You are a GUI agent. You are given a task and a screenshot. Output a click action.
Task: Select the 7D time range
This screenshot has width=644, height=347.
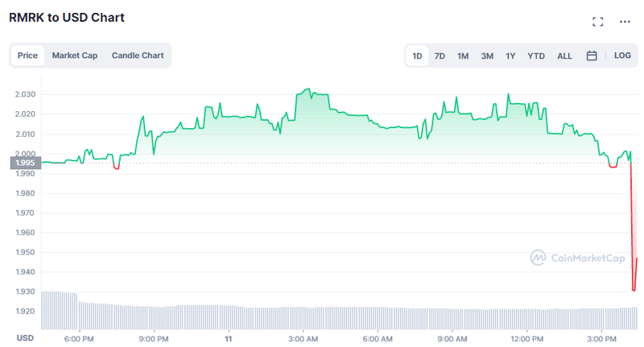tap(440, 56)
